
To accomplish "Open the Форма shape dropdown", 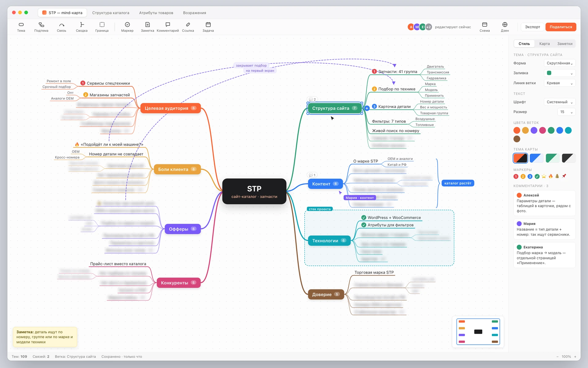I will click(560, 63).
